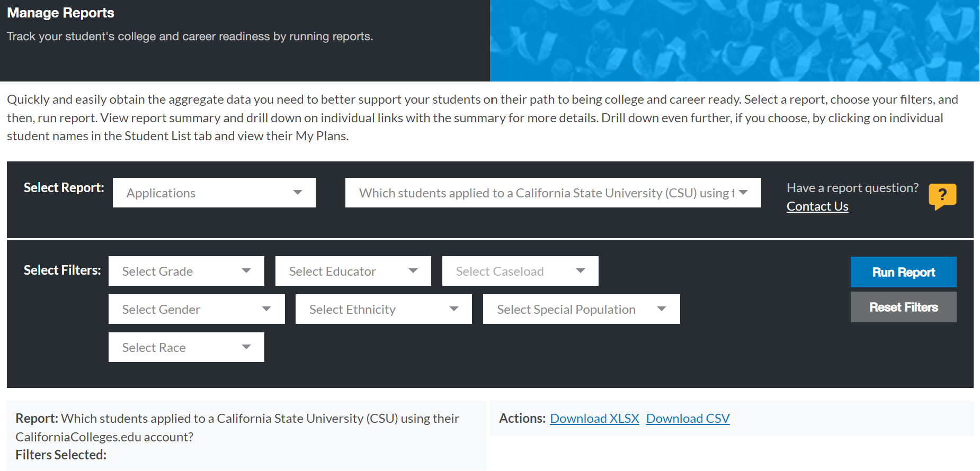Image resolution: width=980 pixels, height=471 pixels.
Task: Expand the Select Ethnicity filter
Action: coord(384,309)
